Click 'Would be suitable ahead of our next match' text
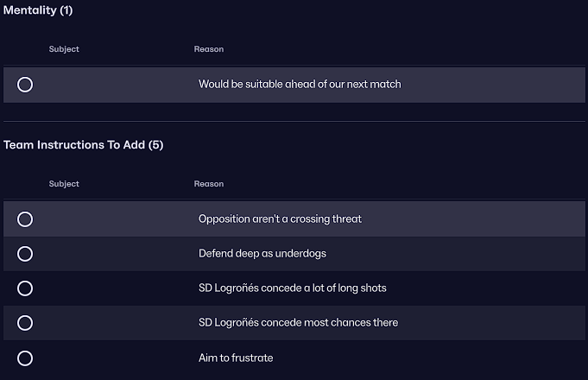The image size is (588, 380). pos(300,85)
